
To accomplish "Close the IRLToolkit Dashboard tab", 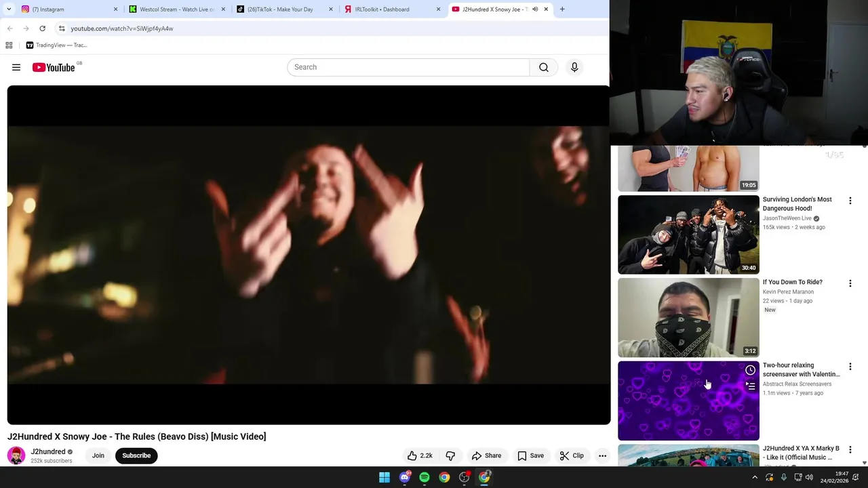I will (438, 9).
